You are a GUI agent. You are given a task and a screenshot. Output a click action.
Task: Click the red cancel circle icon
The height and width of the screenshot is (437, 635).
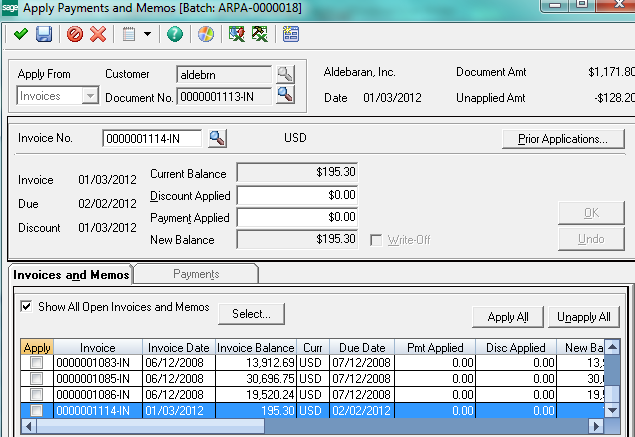75,34
